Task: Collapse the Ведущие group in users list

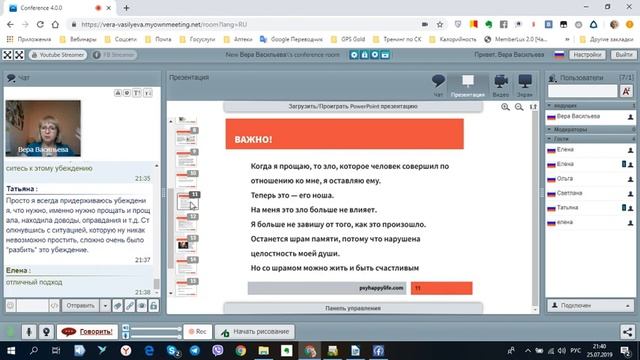Action: [590, 106]
